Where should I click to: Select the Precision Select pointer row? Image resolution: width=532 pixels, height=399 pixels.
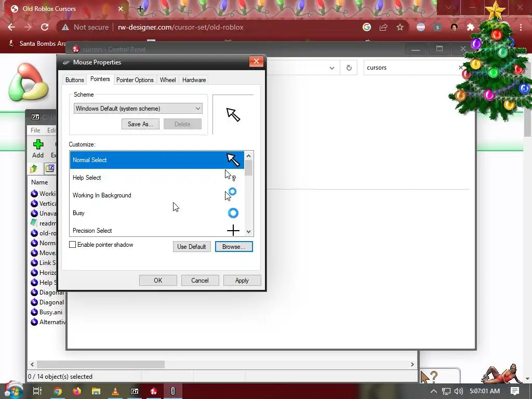[157, 230]
